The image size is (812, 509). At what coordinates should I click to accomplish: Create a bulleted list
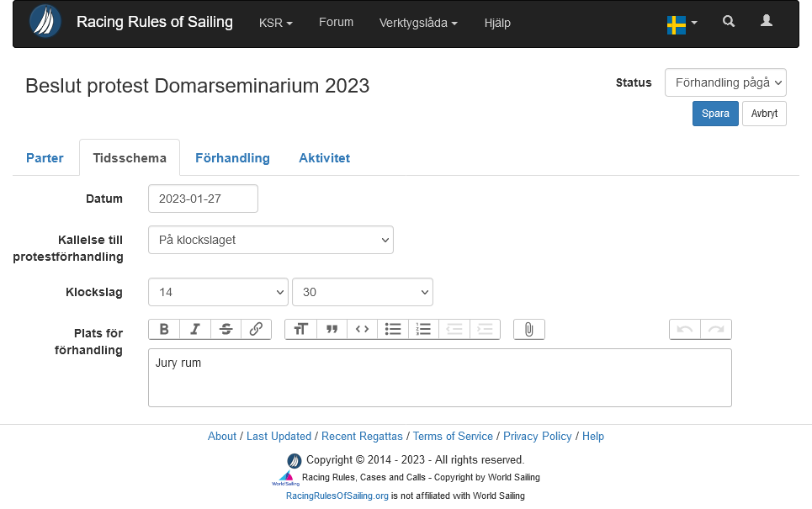393,329
